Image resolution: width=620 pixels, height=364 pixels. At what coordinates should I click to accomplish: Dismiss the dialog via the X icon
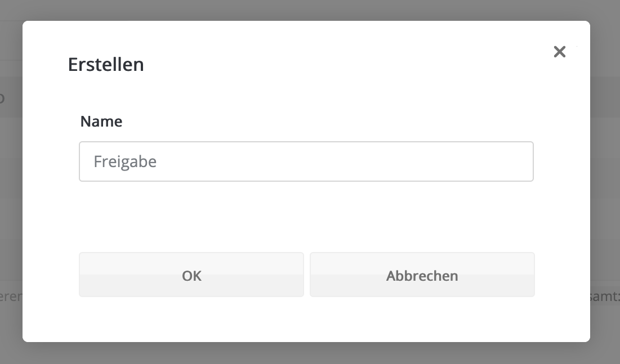pyautogui.click(x=559, y=52)
